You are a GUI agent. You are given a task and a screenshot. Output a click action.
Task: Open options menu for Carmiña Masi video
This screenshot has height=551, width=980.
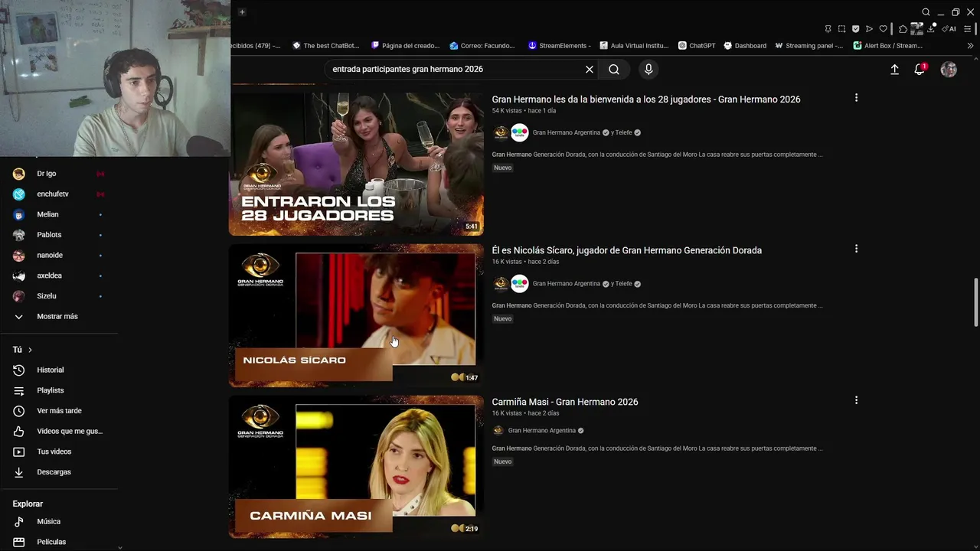point(856,400)
